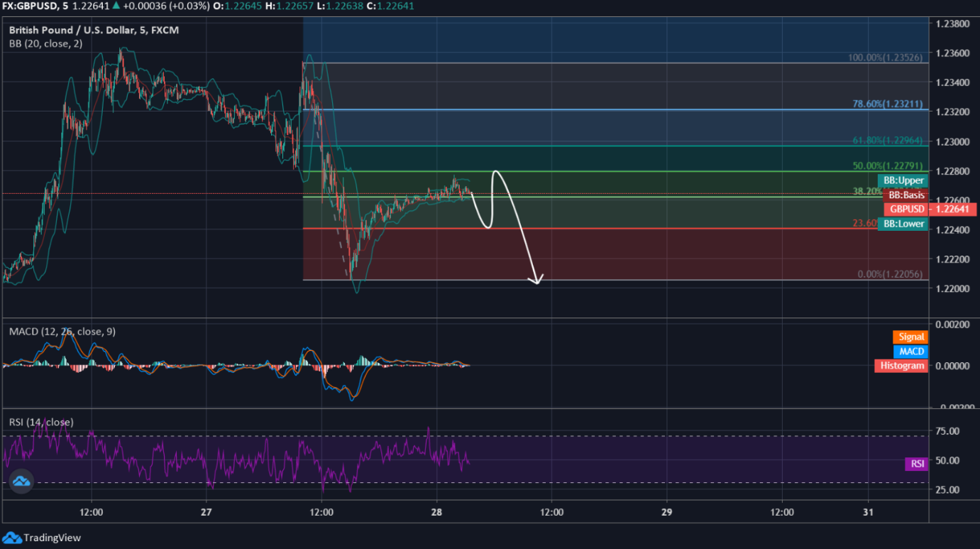The image size is (980, 549).
Task: Click the 100.00%(1.23526) Fibonacci label
Action: 887,58
